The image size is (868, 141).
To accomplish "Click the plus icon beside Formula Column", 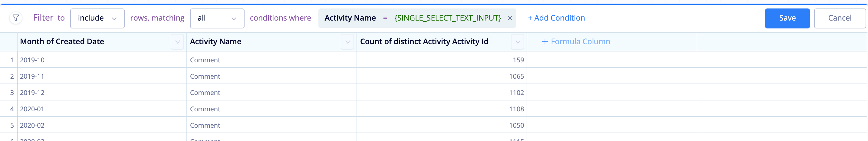I will (544, 42).
